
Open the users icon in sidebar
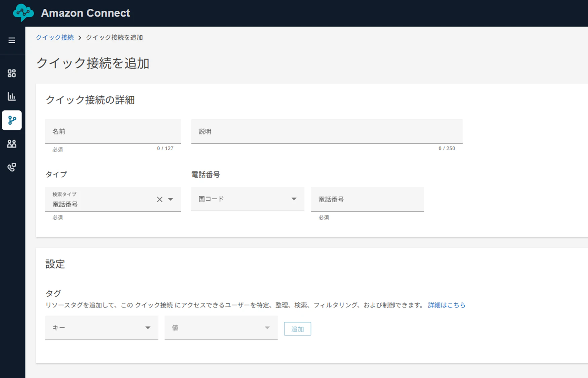coord(12,144)
